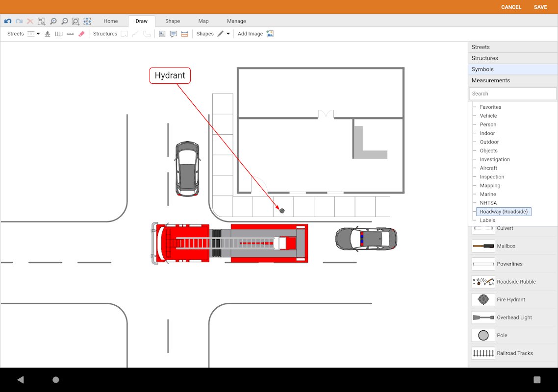Click the fit-to-screen icon in top toolbar
Image resolution: width=558 pixels, height=392 pixels.
coord(87,21)
